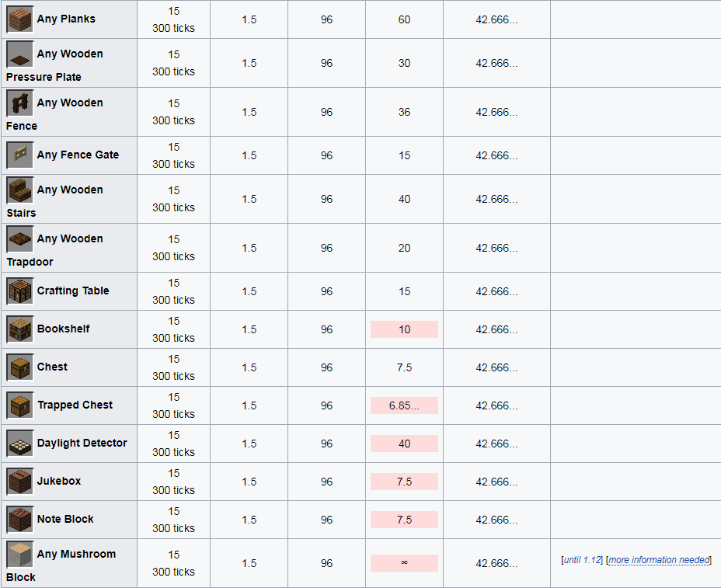This screenshot has height=588, width=721.
Task: Click the Wooden Trapdoor icon
Action: (19, 239)
